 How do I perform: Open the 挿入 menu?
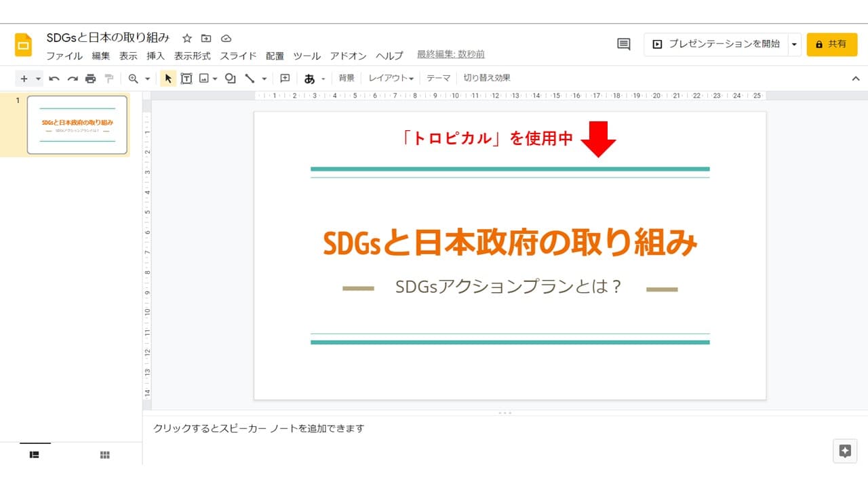point(156,56)
